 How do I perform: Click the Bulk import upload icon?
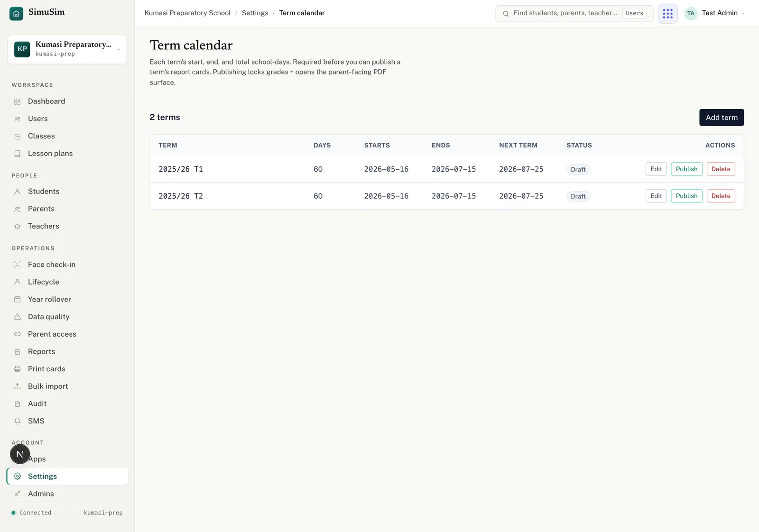pos(18,386)
